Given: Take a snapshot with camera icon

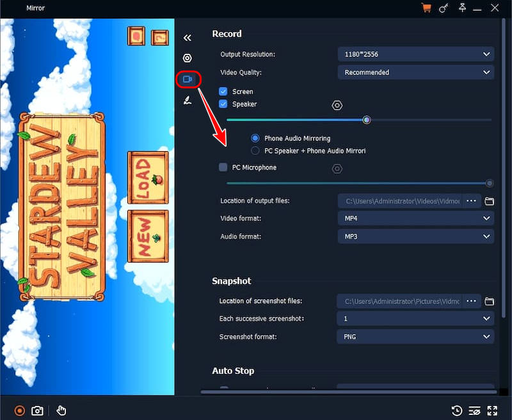Looking at the screenshot, I should pyautogui.click(x=38, y=410).
